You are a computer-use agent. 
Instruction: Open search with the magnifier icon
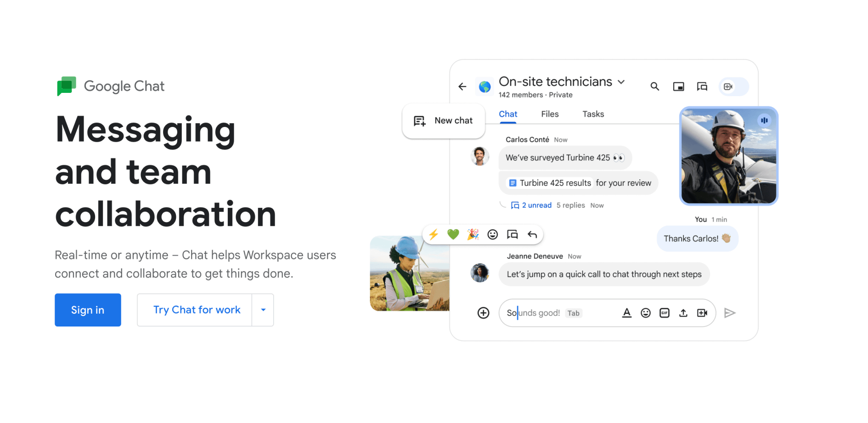point(655,86)
